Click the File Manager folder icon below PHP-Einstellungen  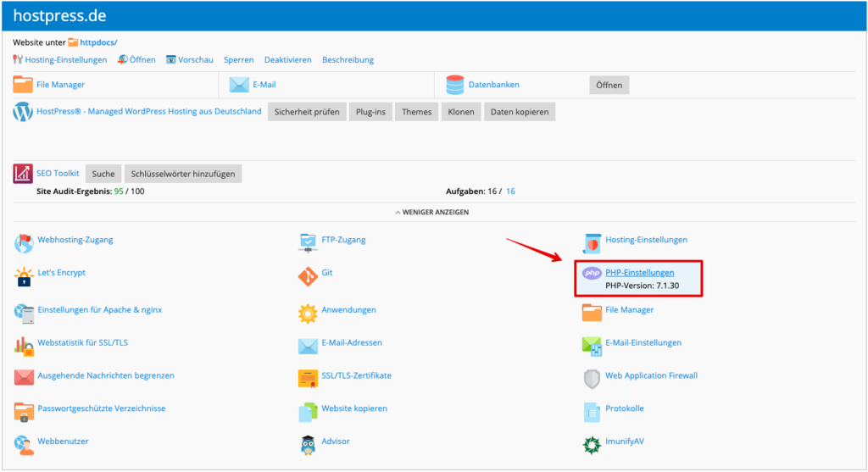point(592,313)
